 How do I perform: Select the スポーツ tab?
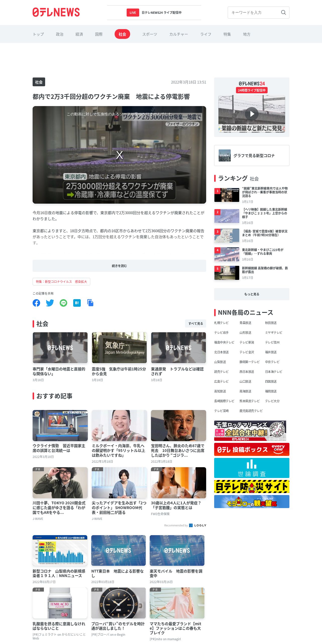point(149,34)
